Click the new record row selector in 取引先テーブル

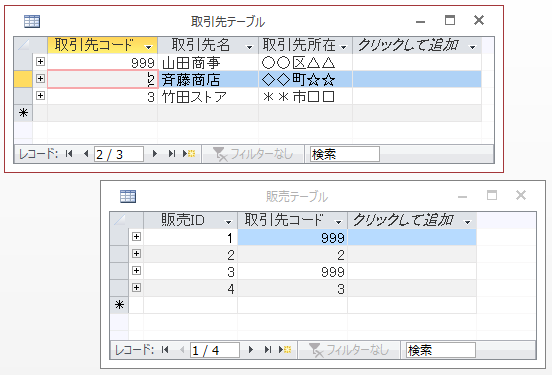[x=23, y=113]
